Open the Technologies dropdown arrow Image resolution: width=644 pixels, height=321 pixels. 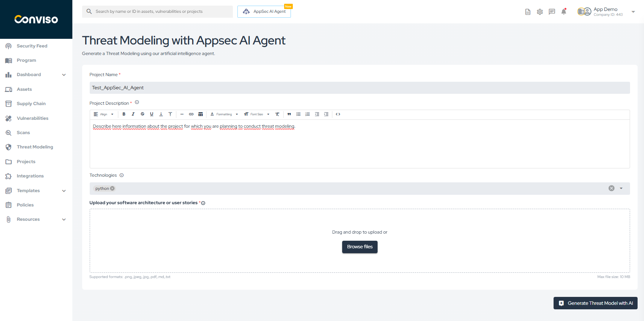click(621, 188)
